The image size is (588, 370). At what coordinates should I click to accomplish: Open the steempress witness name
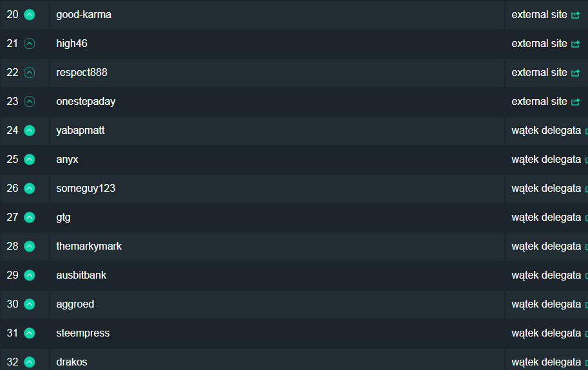[83, 333]
